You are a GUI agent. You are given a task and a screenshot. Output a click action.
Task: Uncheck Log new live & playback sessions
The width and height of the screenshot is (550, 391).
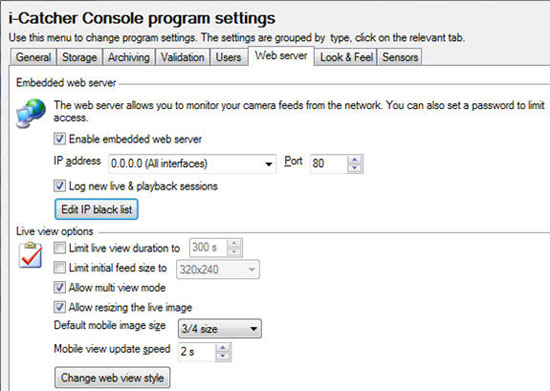pos(60,186)
